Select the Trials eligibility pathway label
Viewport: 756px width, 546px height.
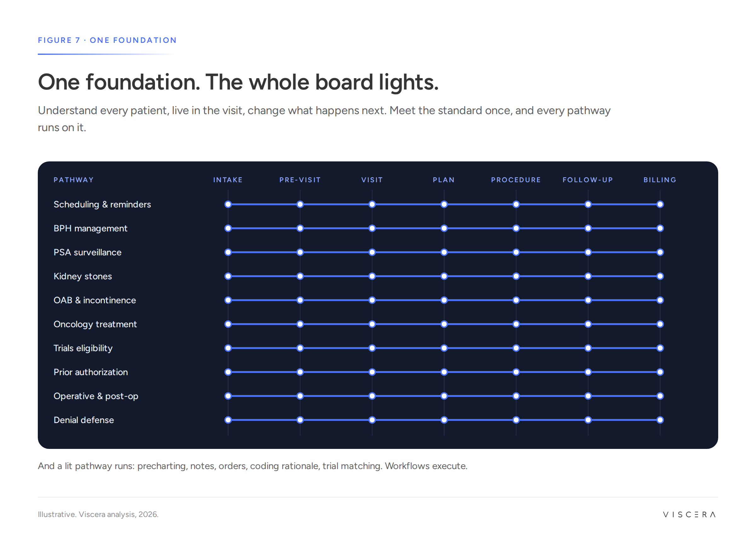tap(83, 348)
